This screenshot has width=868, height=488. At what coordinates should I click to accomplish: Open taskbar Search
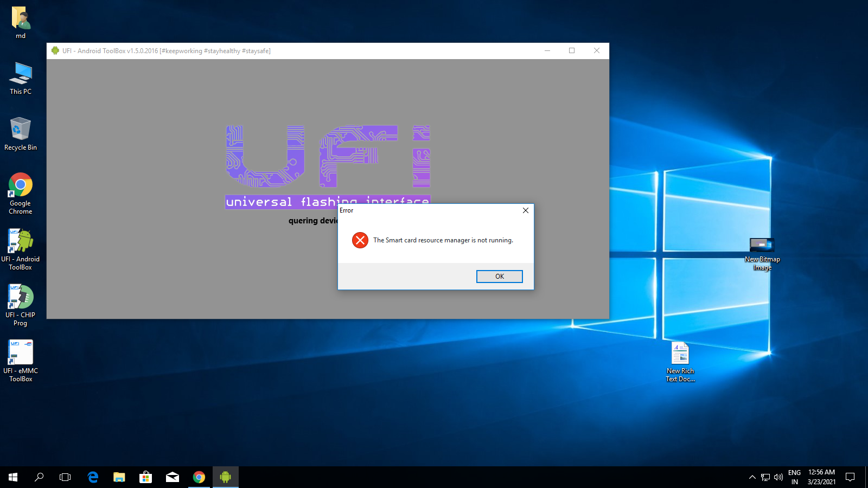(x=39, y=477)
